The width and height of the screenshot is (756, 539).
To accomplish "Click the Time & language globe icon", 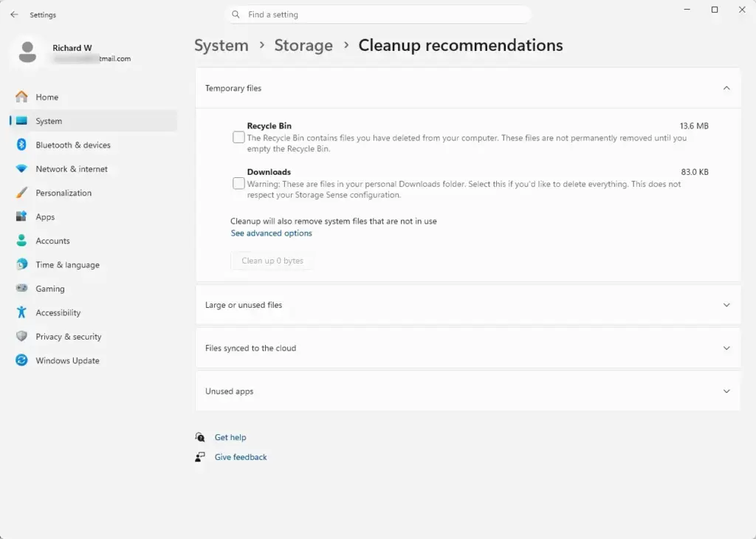I will click(x=21, y=264).
